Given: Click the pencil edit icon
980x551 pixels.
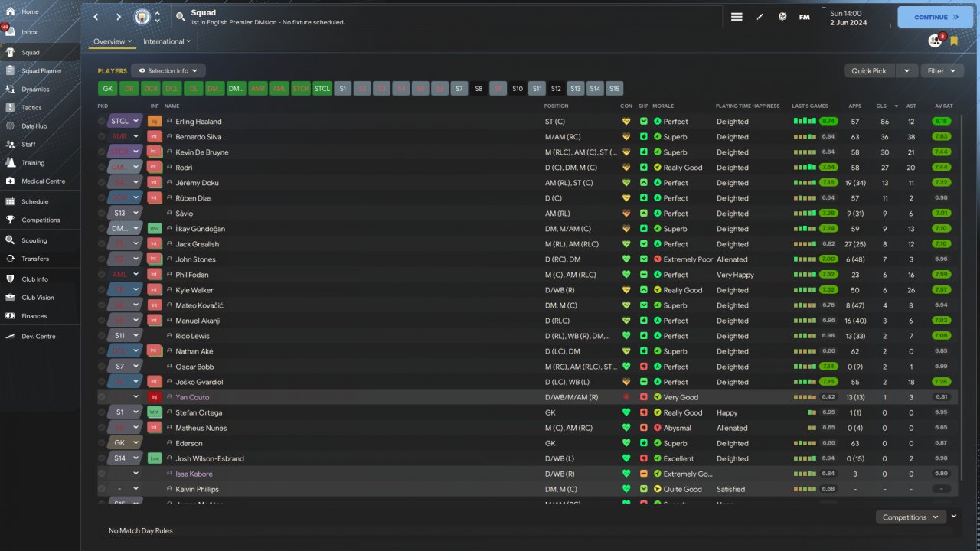Looking at the screenshot, I should (760, 17).
